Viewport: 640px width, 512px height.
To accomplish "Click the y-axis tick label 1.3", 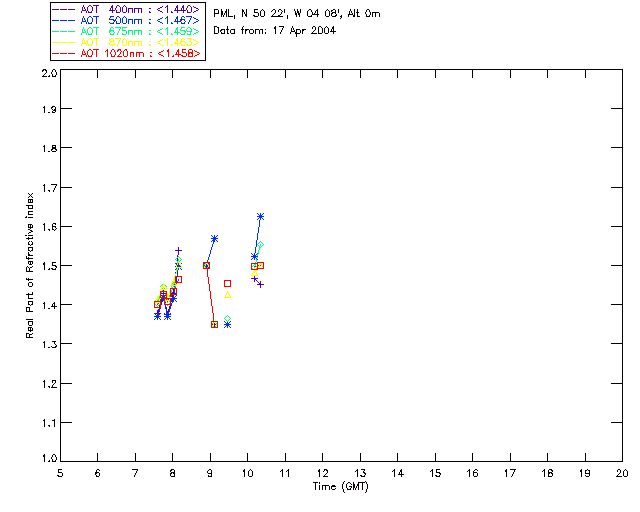I will point(49,344).
